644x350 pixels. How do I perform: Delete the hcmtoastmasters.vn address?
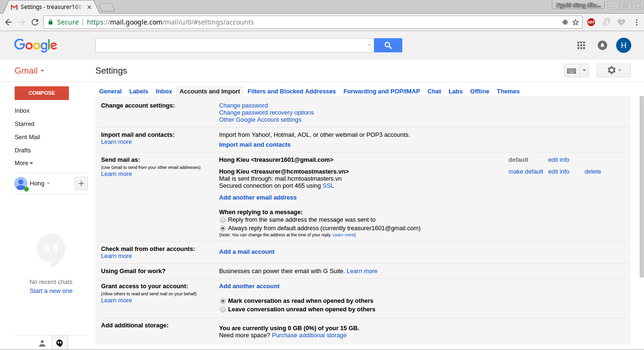point(593,172)
